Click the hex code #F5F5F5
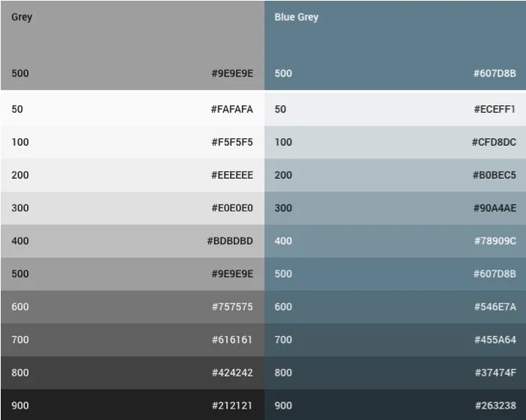 (232, 142)
